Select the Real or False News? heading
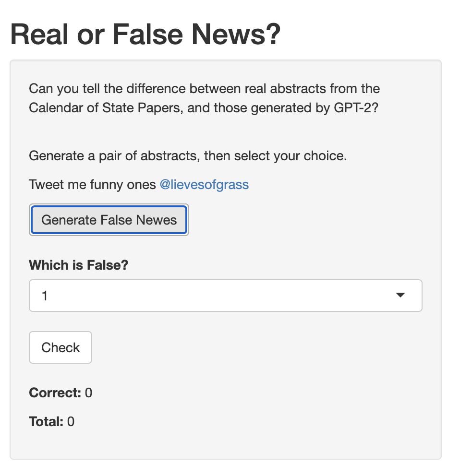Screen dimensions: 460x476 (x=145, y=34)
